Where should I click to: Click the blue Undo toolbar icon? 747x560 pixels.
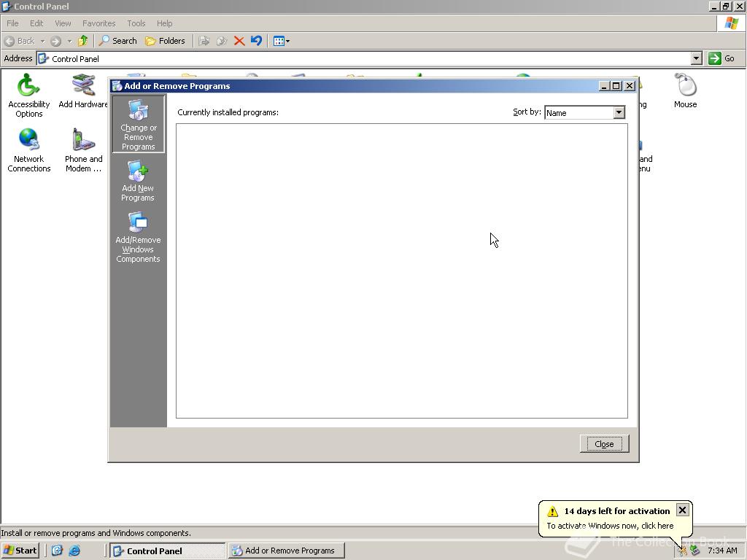click(256, 41)
